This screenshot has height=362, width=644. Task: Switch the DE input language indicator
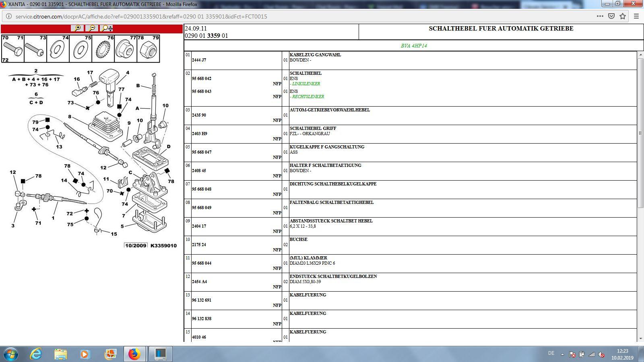551,353
